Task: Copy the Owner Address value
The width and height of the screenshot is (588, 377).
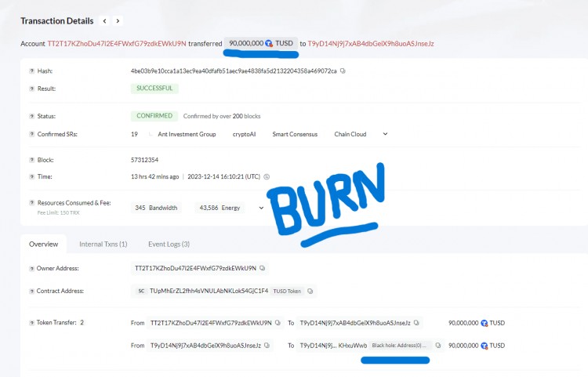Action: click(x=263, y=268)
